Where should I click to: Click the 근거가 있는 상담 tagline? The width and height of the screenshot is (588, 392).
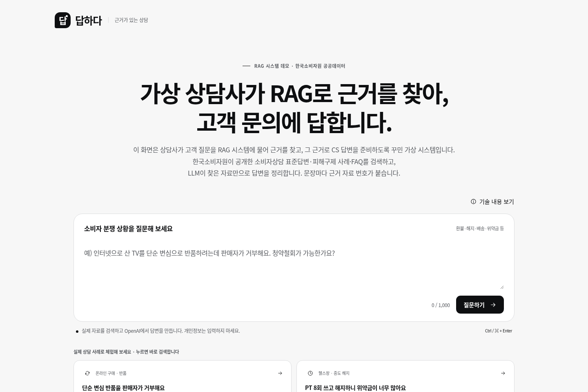click(x=131, y=20)
